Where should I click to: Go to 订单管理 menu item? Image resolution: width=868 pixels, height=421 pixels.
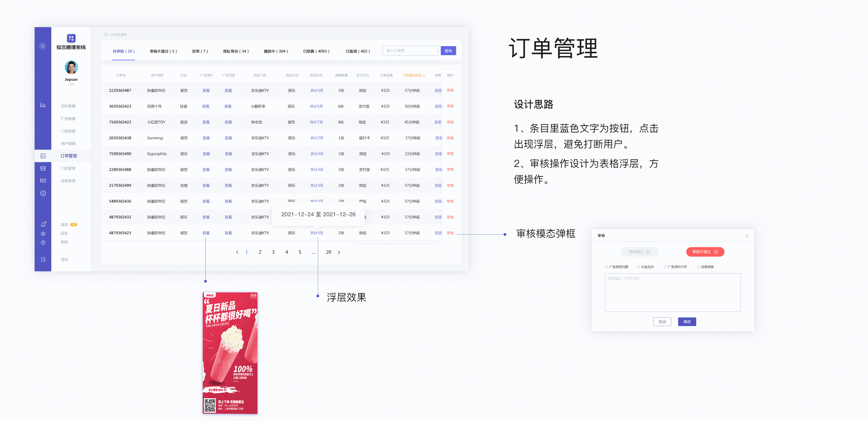coord(69,156)
